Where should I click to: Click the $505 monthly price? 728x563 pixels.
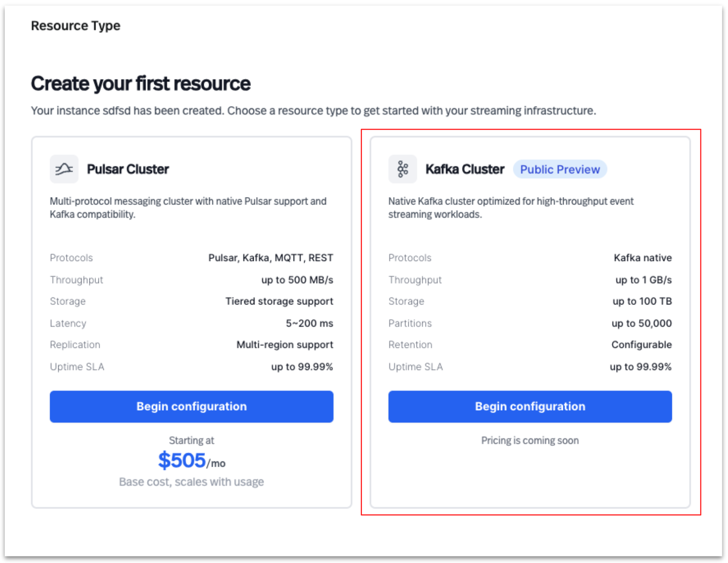[182, 461]
